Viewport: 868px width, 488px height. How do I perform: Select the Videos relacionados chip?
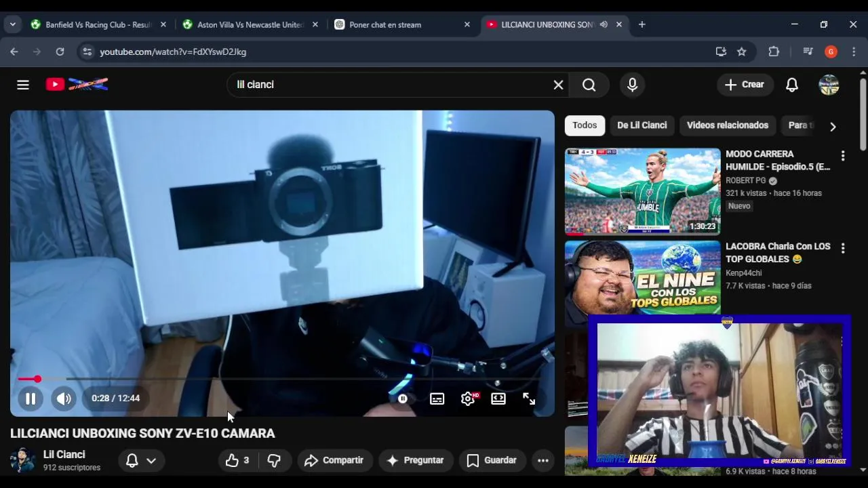point(728,125)
